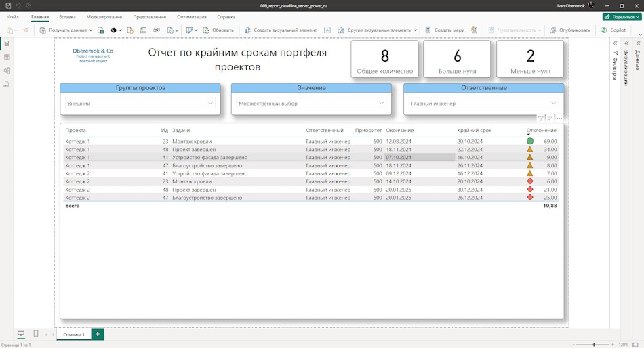Image resolution: width=644 pixels, height=348 pixels.
Task: Open the Справка ribbon tab
Action: (226, 17)
